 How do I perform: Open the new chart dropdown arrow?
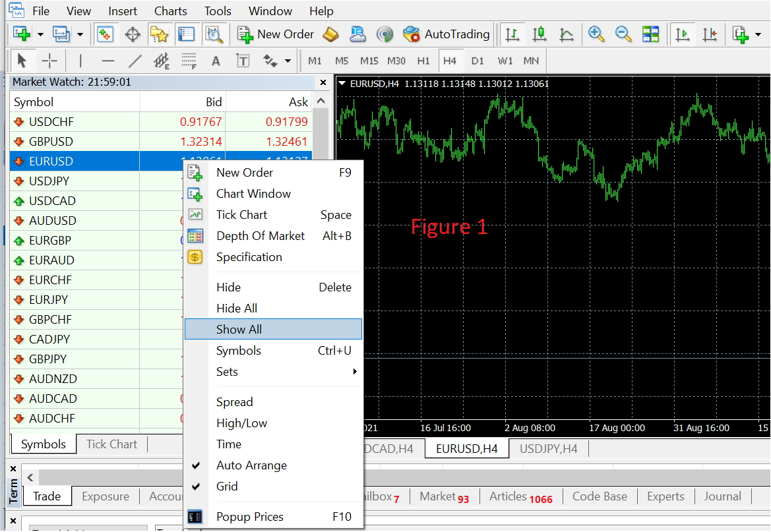40,34
